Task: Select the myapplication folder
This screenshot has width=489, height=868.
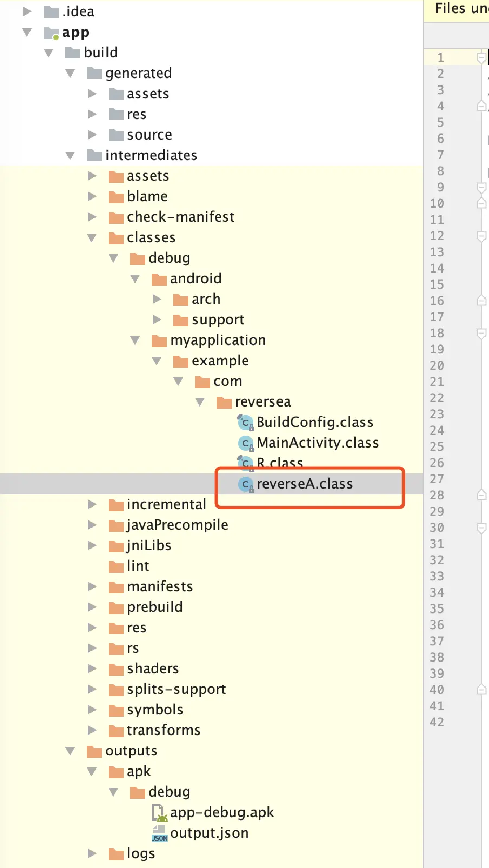Action: [x=218, y=340]
